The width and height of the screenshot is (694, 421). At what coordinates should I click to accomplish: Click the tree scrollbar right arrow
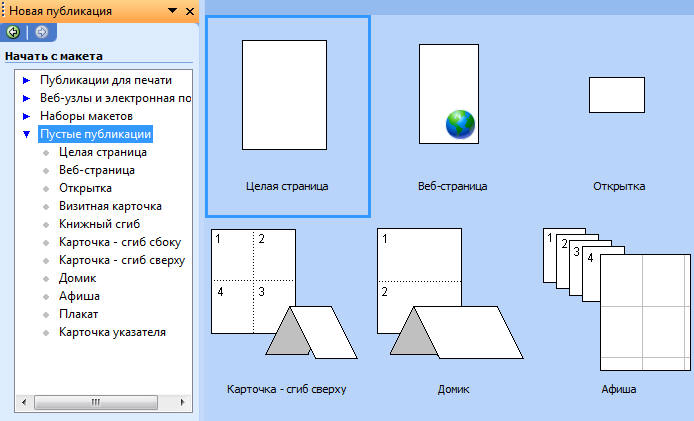tap(182, 402)
